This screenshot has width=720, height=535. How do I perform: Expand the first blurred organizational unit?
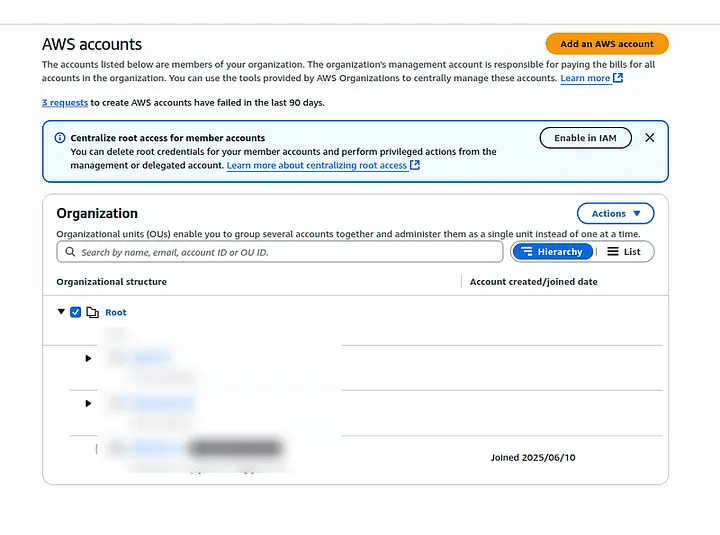click(x=88, y=358)
